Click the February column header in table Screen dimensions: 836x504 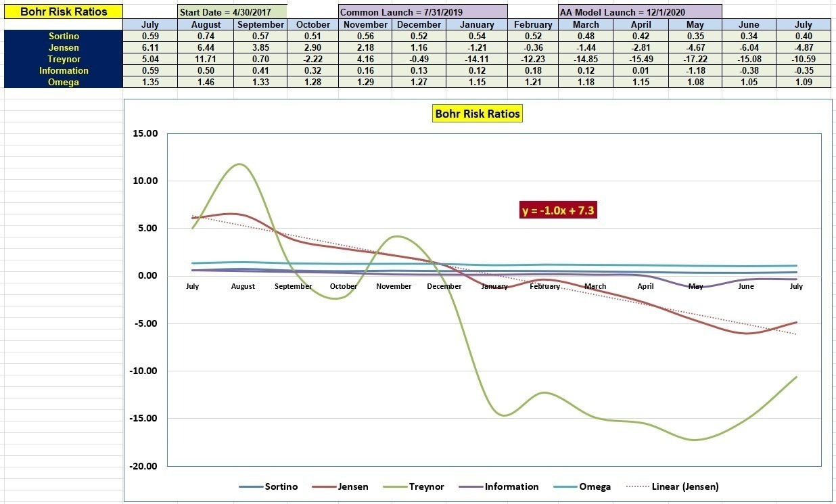533,24
